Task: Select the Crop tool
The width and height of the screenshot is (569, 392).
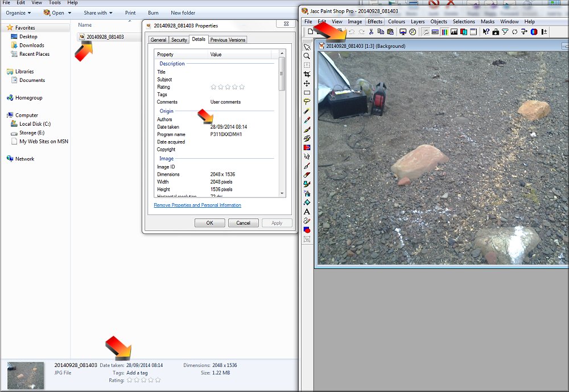Action: pos(307,75)
